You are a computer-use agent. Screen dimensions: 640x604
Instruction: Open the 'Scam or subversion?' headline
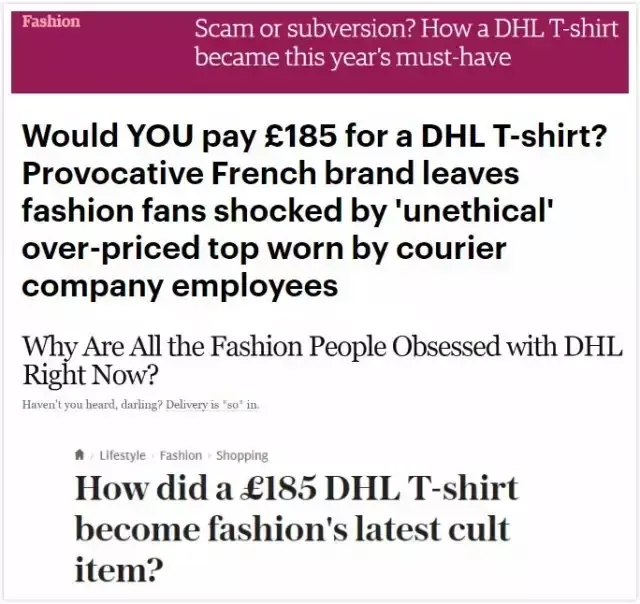(406, 42)
